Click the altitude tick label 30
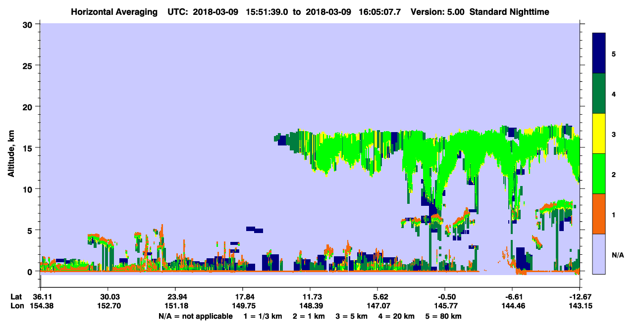The width and height of the screenshot is (644, 330). click(x=29, y=24)
